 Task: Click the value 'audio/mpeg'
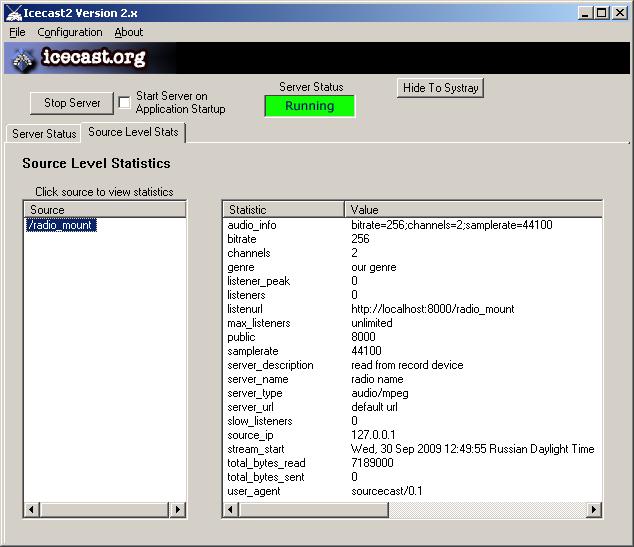[x=380, y=393]
